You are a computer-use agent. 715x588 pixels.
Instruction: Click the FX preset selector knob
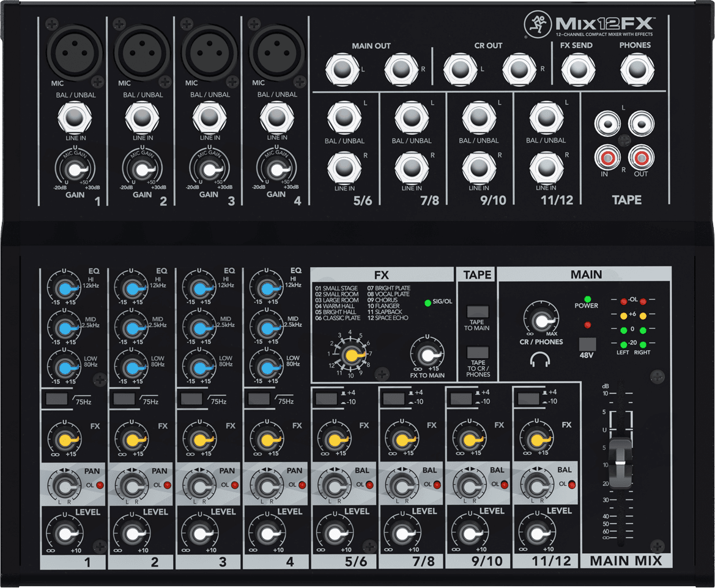click(x=350, y=355)
